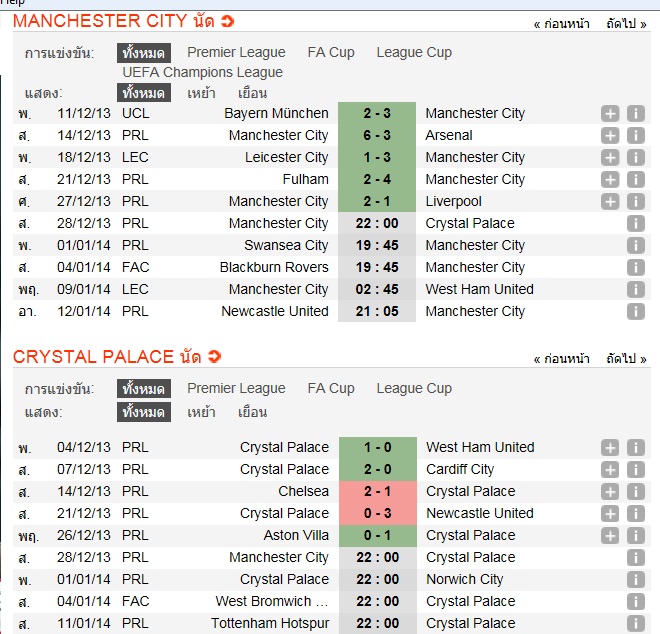Click info icon for Swansea City fixture
Screen dimensions: 660x634
(x=635, y=246)
